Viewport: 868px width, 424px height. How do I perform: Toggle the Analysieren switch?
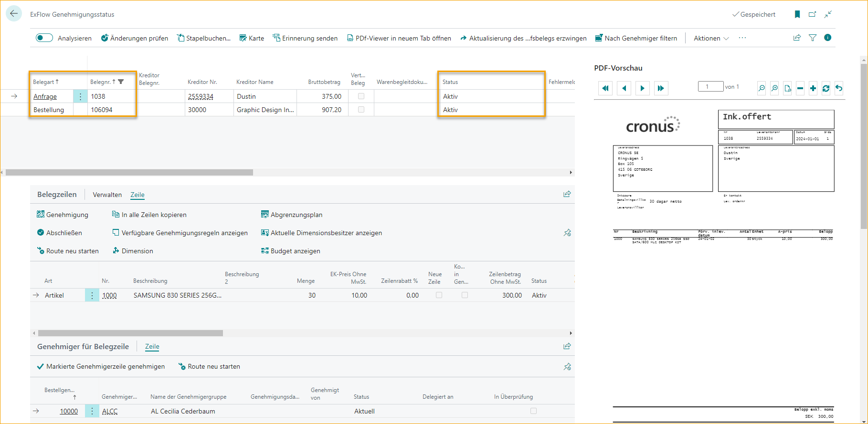[44, 38]
